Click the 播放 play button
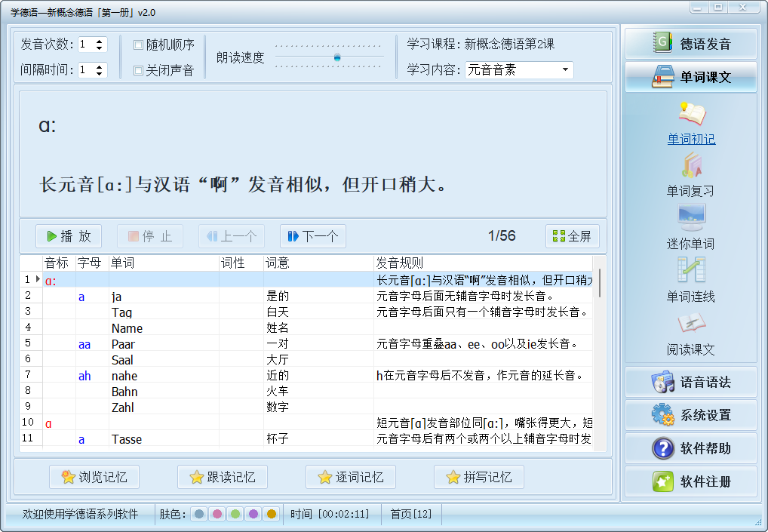The width and height of the screenshot is (768, 532). coord(69,236)
